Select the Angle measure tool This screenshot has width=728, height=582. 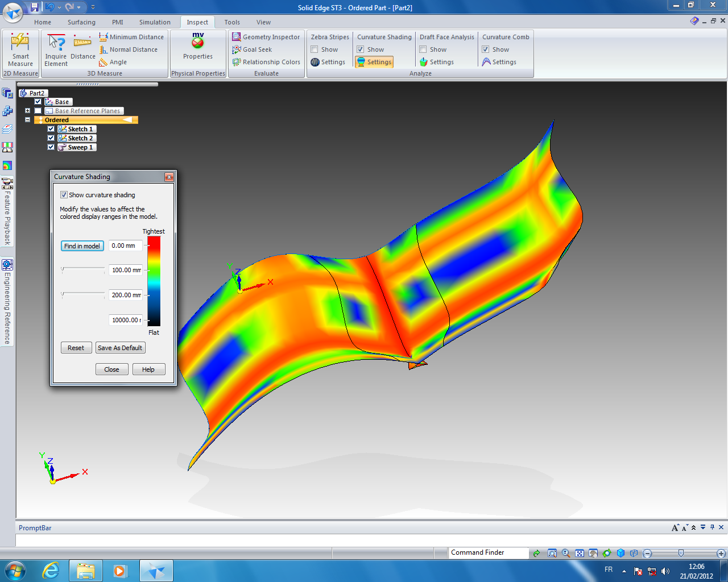pyautogui.click(x=113, y=62)
